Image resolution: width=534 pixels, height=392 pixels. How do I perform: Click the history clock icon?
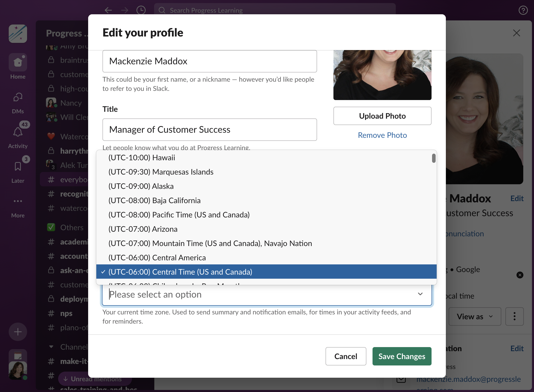[x=141, y=10]
